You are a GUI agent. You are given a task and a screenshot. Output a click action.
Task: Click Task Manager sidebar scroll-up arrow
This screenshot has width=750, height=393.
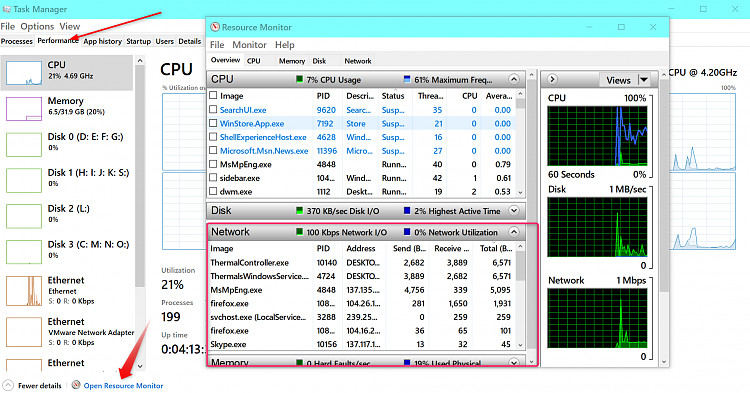pyautogui.click(x=140, y=61)
